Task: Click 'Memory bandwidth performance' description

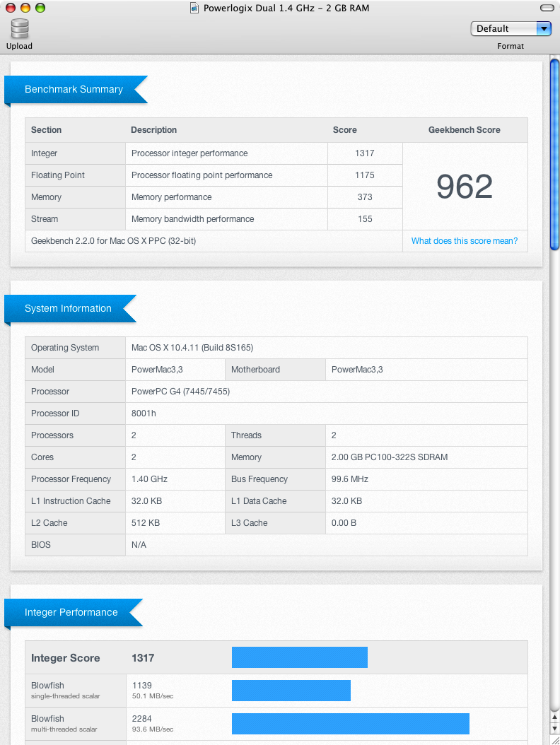Action: 192,219
